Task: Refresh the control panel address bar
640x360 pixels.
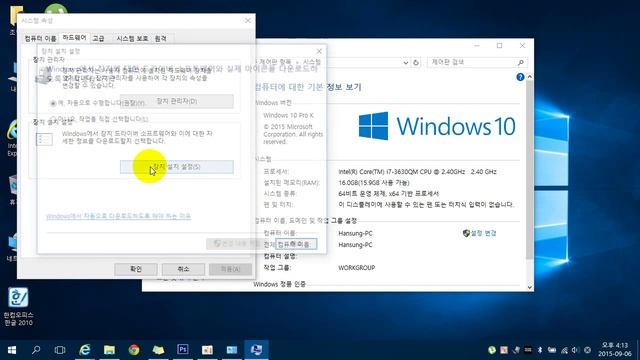Action: pyautogui.click(x=416, y=62)
